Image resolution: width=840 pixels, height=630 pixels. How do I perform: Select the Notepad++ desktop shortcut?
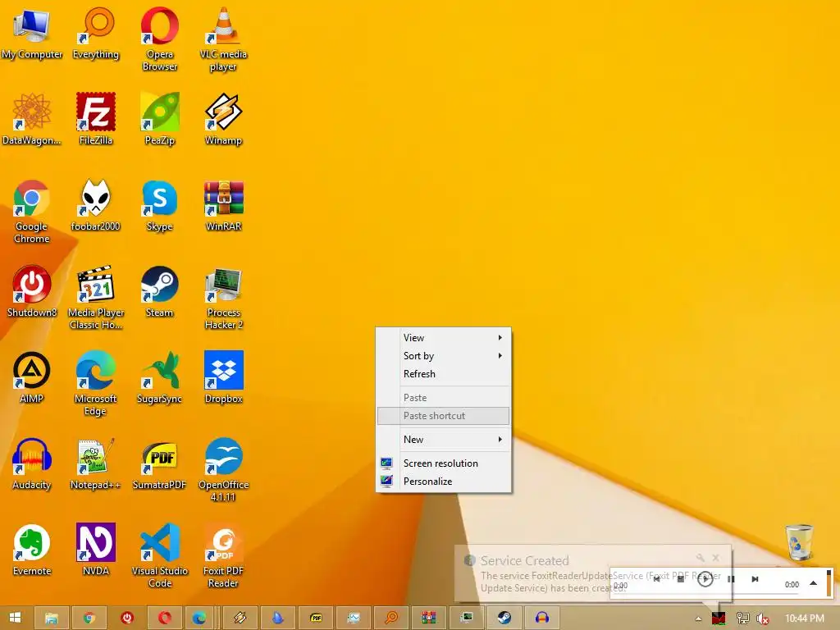pyautogui.click(x=95, y=464)
